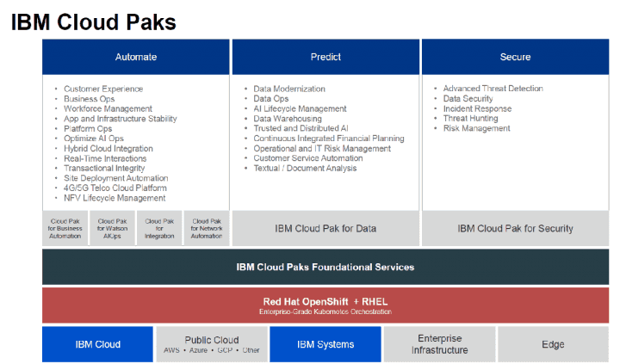Select Hybrid Cloud Integration item

pyautogui.click(x=108, y=149)
